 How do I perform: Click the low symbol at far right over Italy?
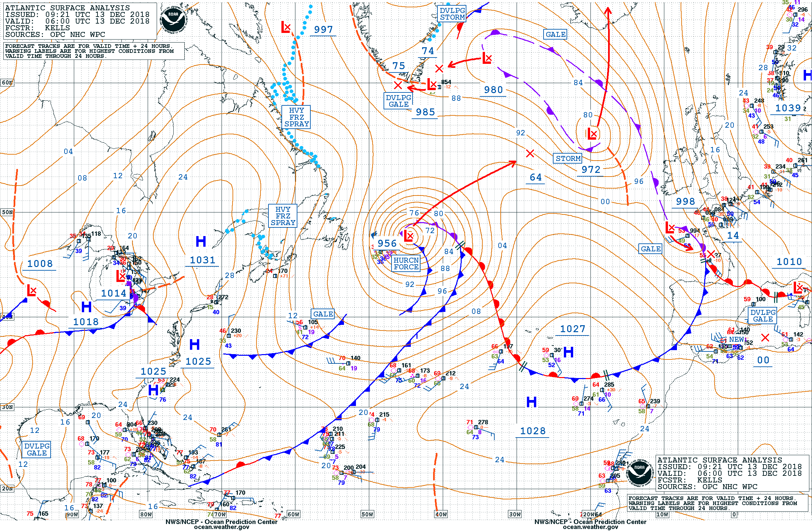[798, 288]
